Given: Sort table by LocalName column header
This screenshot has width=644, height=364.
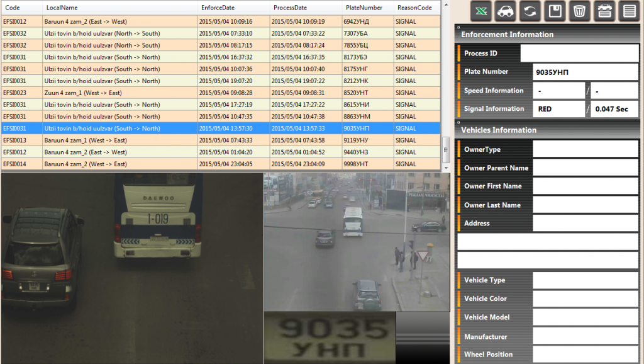Looking at the screenshot, I should (x=61, y=8).
